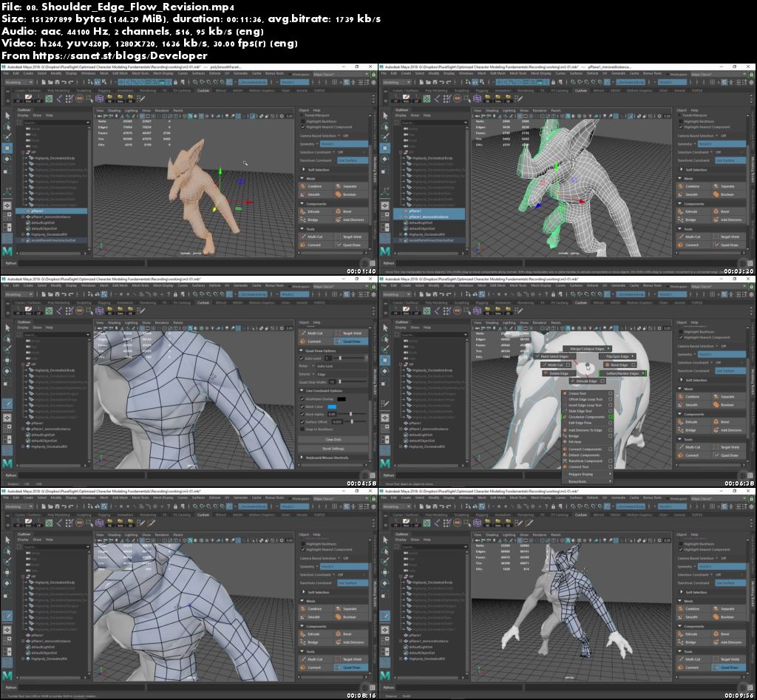Screen dimensions: 757x700
Task: Select Circularize Components in the 00:06:38 frame menu
Action: (585, 417)
